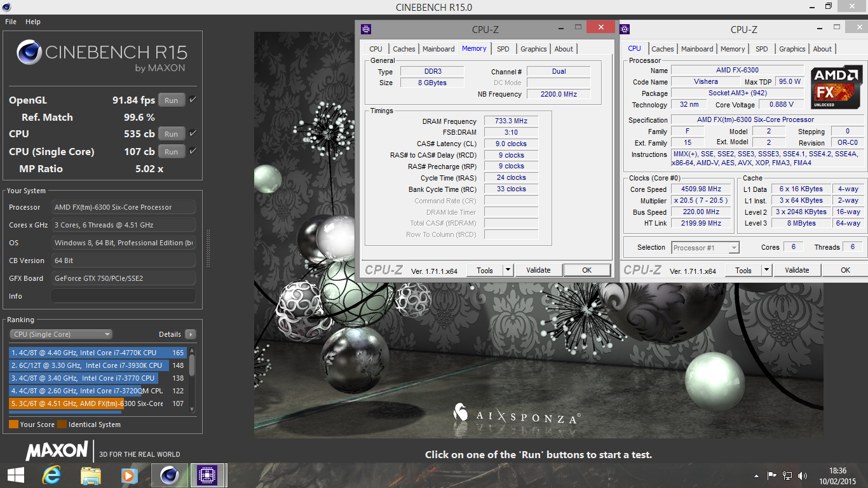
Task: Run the CPU benchmark
Action: pyautogui.click(x=172, y=134)
